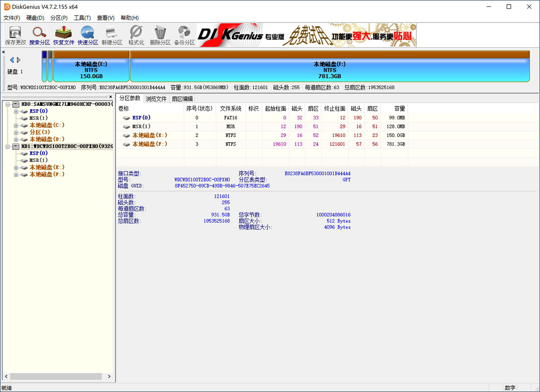Click the 新建分区 (New Partition) icon
Image resolution: width=540 pixels, height=392 pixels.
pyautogui.click(x=111, y=34)
